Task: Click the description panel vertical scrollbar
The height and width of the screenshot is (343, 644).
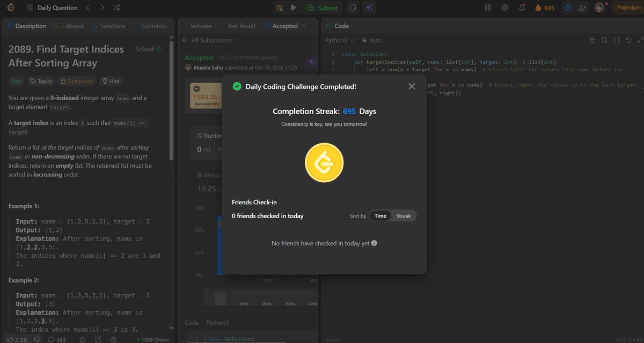Action: pos(172,102)
